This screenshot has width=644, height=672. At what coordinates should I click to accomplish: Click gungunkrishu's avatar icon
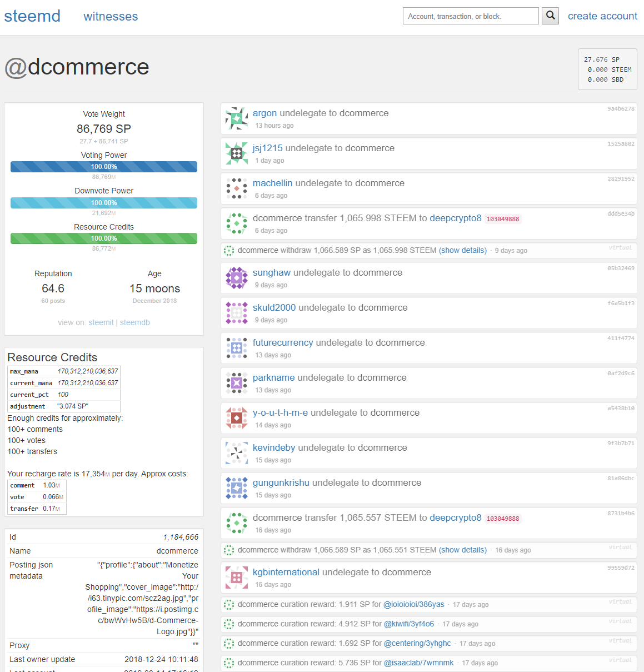[237, 488]
